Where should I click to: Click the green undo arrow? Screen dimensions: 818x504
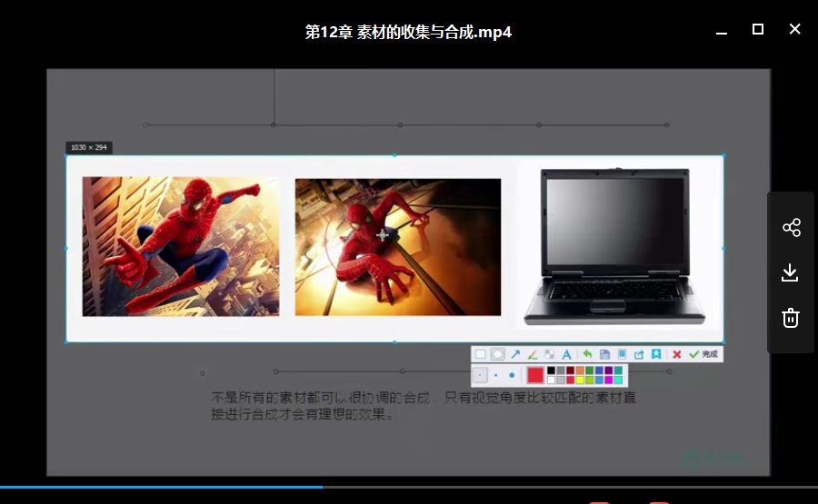point(587,354)
